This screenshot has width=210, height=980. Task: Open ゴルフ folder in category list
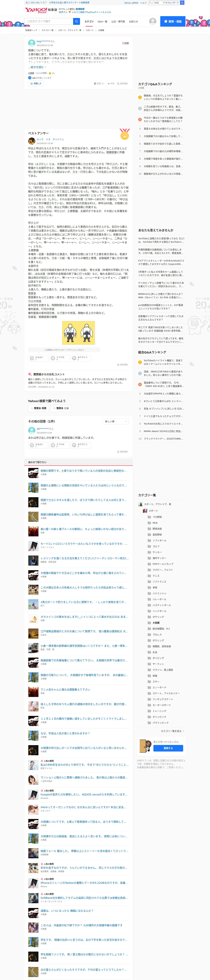(154, 546)
